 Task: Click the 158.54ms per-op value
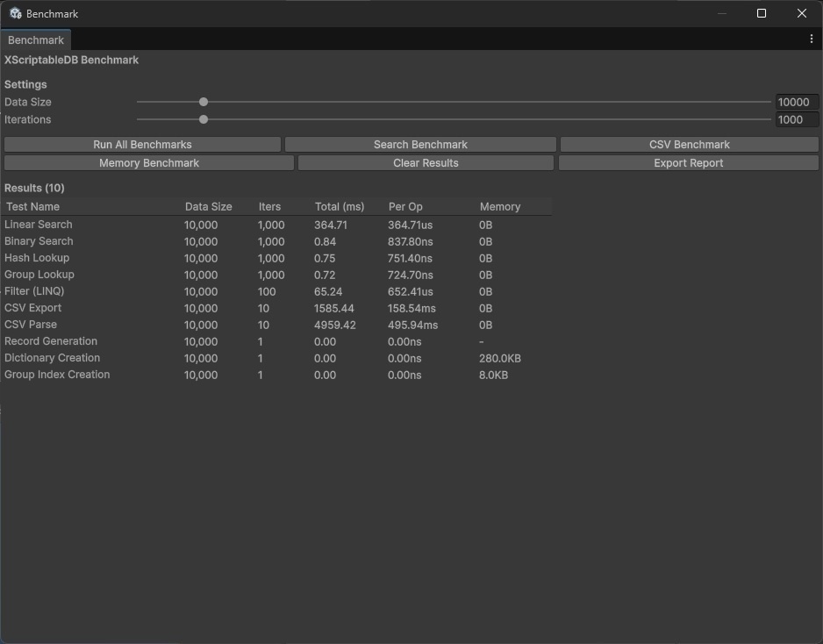tap(411, 309)
